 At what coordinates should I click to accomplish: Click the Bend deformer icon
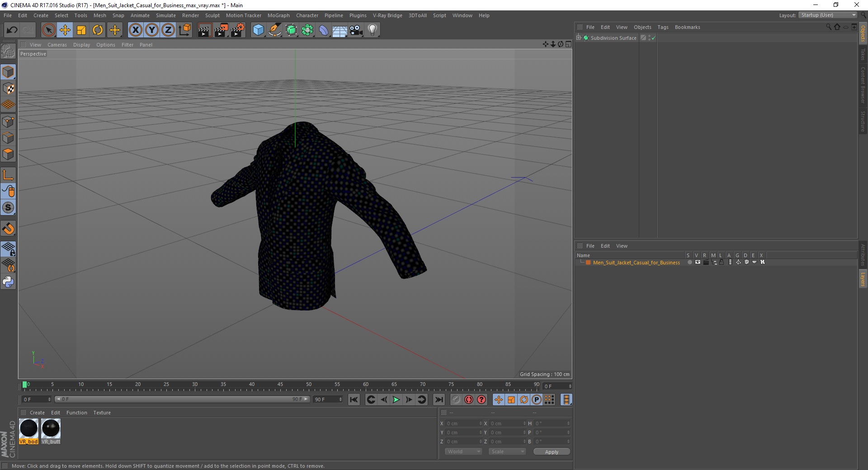[x=324, y=30]
